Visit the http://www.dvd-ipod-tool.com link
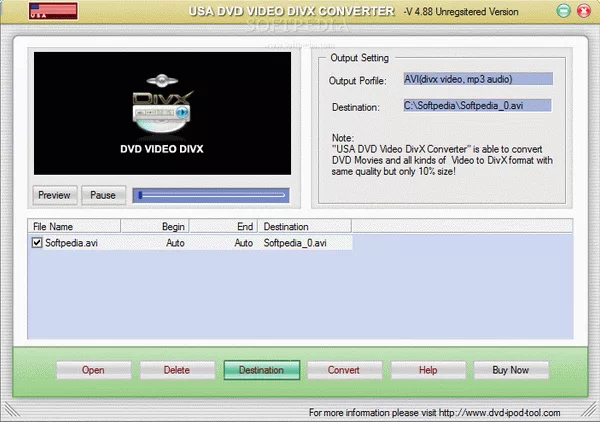This screenshot has height=422, width=600. coord(499,413)
